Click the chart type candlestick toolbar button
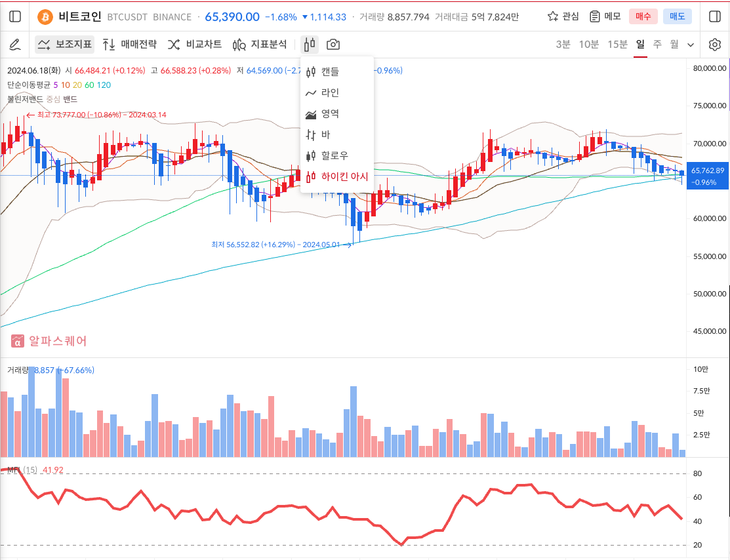The image size is (730, 560). click(x=310, y=45)
